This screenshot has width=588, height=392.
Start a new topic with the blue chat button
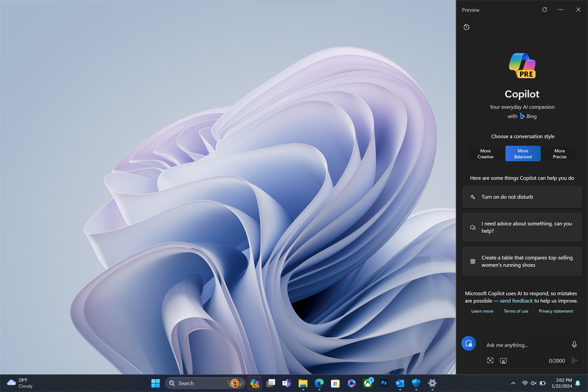click(x=469, y=343)
